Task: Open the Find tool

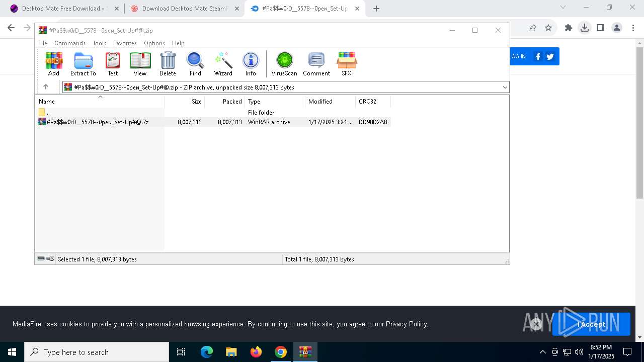Action: (x=195, y=64)
